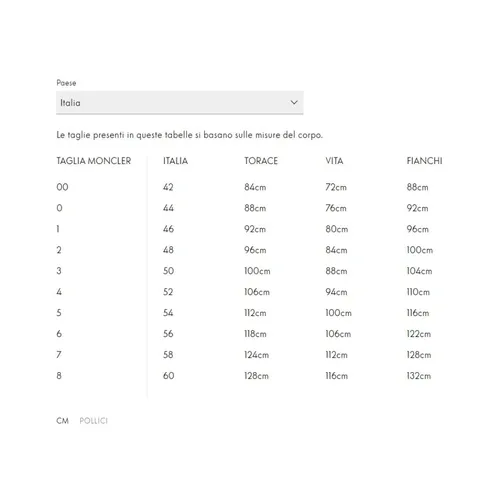Select CM measurement unit
Screen dimensions: 500x500
click(62, 421)
